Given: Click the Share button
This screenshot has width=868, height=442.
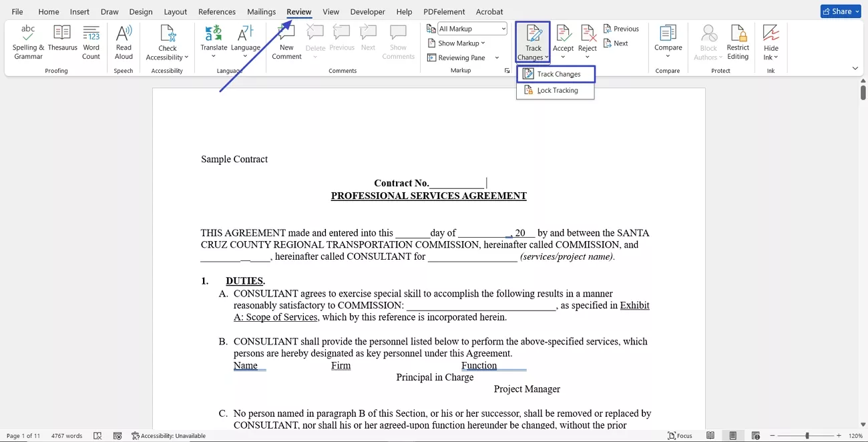Looking at the screenshot, I should pyautogui.click(x=841, y=11).
